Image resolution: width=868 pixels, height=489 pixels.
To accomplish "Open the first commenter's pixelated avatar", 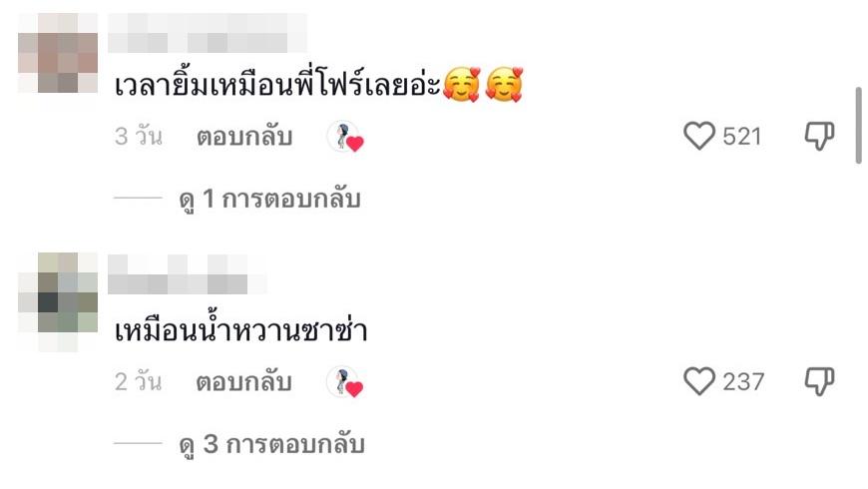I will click(x=58, y=53).
